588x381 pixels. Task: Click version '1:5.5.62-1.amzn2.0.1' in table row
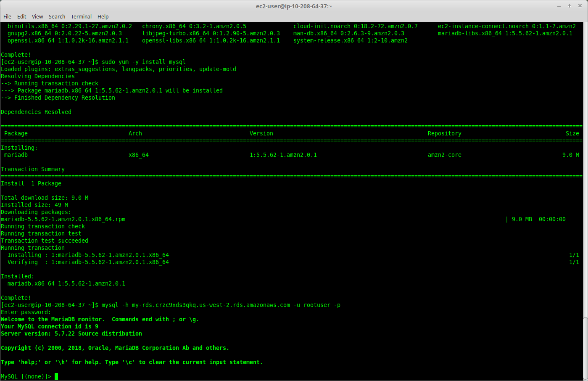pos(283,155)
